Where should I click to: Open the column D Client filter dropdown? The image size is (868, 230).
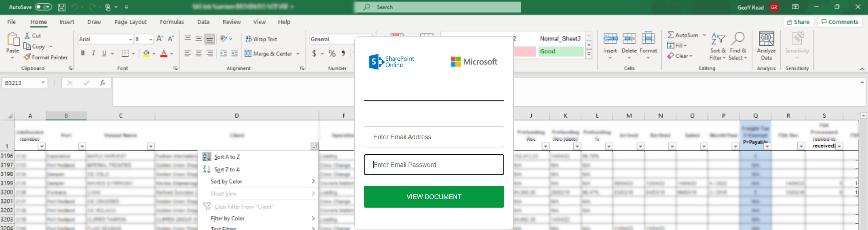[x=314, y=146]
